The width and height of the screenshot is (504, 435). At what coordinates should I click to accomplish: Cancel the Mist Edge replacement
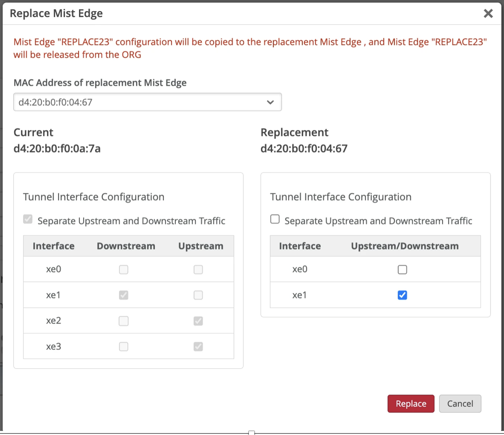[x=460, y=403]
